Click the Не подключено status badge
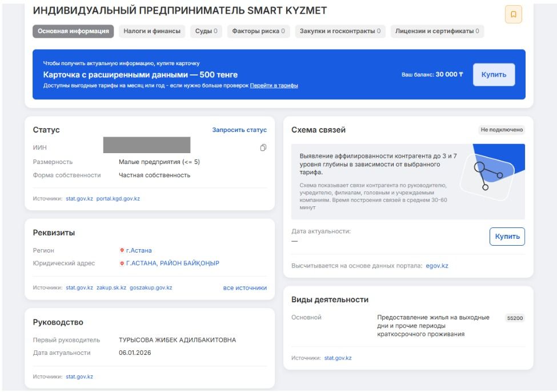 [502, 130]
